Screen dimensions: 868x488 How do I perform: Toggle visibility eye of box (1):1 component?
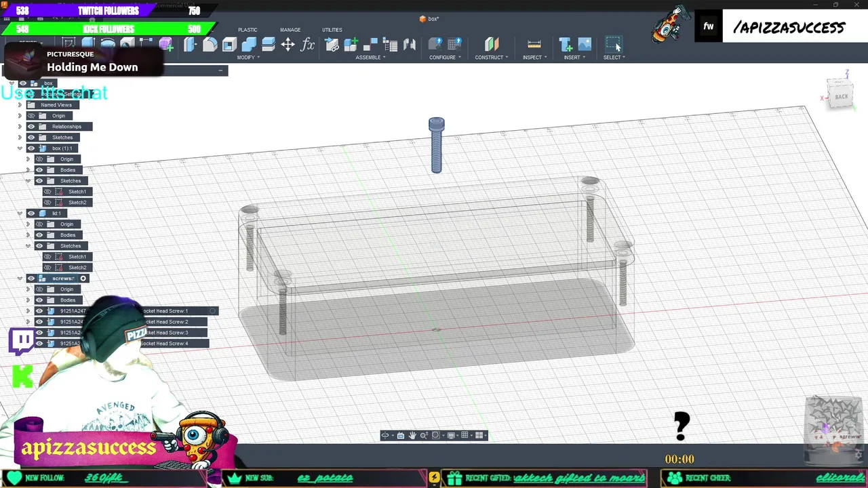(x=31, y=148)
